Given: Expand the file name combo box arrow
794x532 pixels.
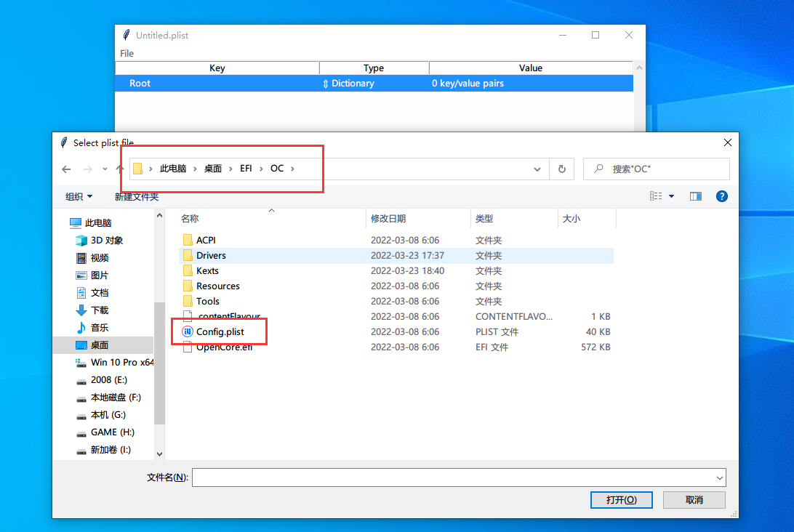Looking at the screenshot, I should pos(720,477).
